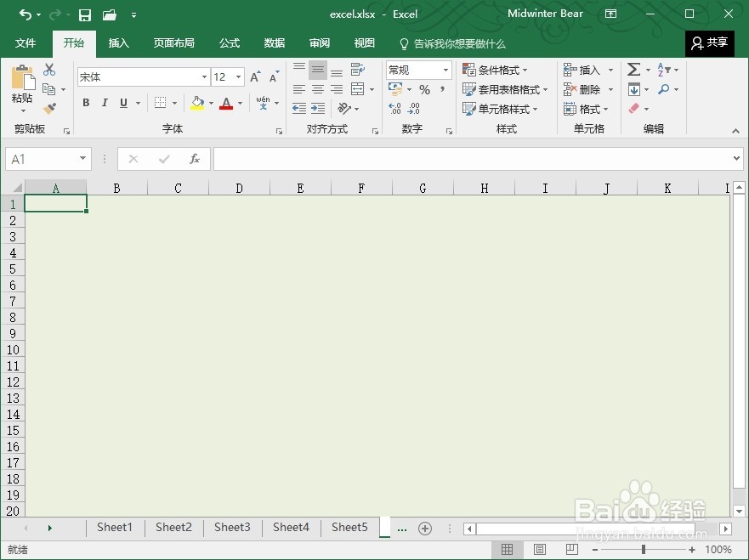Click the Comma Style icon
The height and width of the screenshot is (560, 749).
click(443, 89)
